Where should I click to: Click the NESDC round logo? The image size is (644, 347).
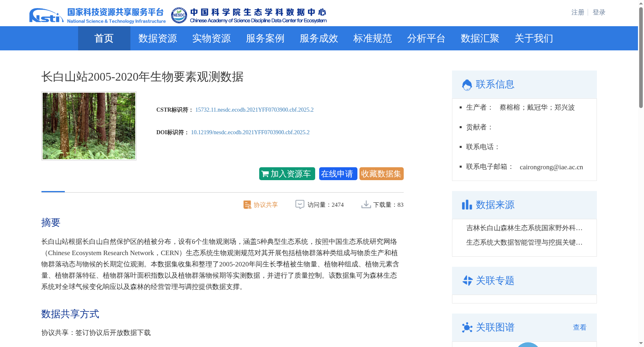pos(179,15)
